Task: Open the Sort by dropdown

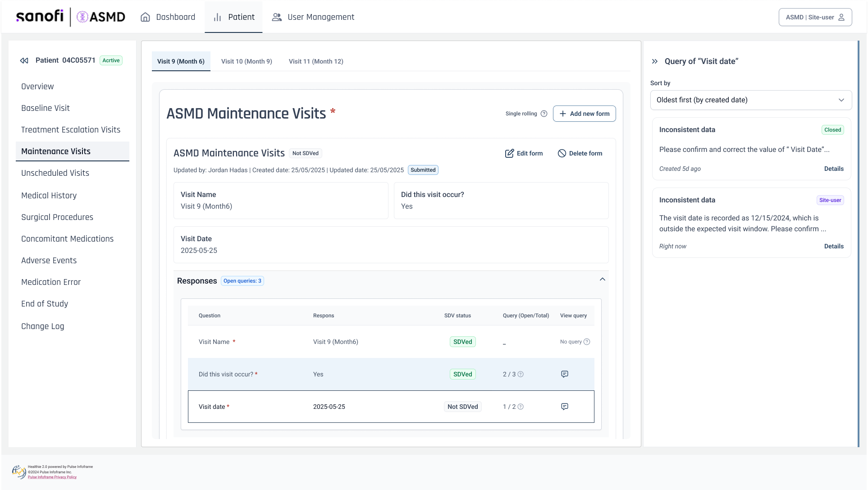Action: (x=751, y=100)
